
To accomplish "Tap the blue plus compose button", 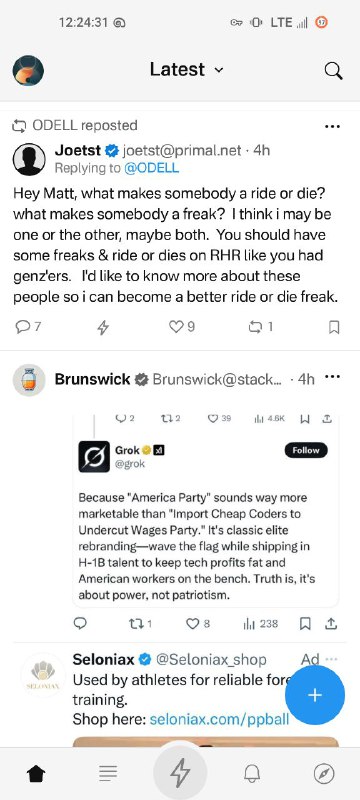I will click(315, 695).
